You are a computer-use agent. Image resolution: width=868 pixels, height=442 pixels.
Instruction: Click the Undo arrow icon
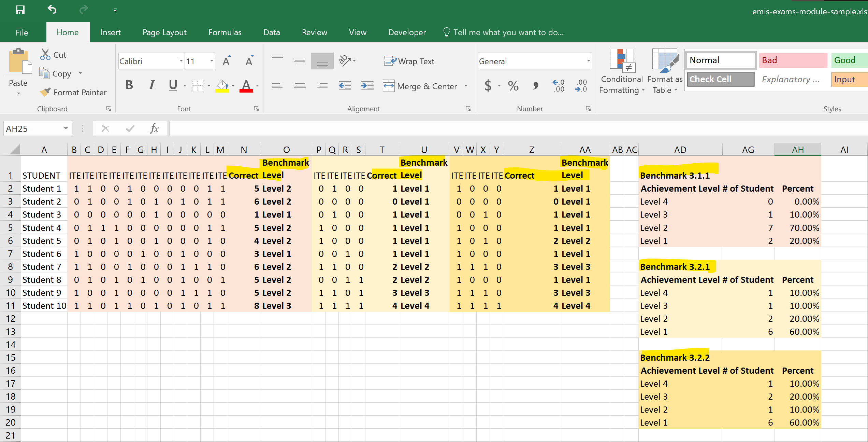pyautogui.click(x=52, y=10)
